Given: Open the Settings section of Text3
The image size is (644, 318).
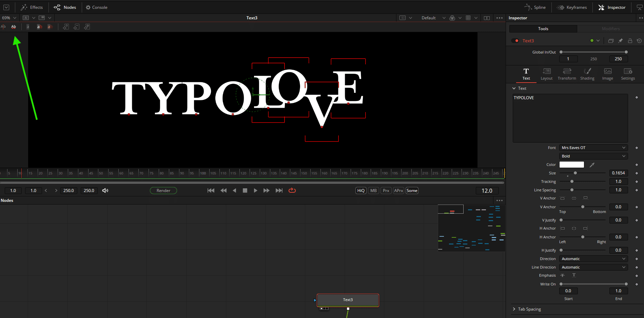Looking at the screenshot, I should click(x=628, y=74).
